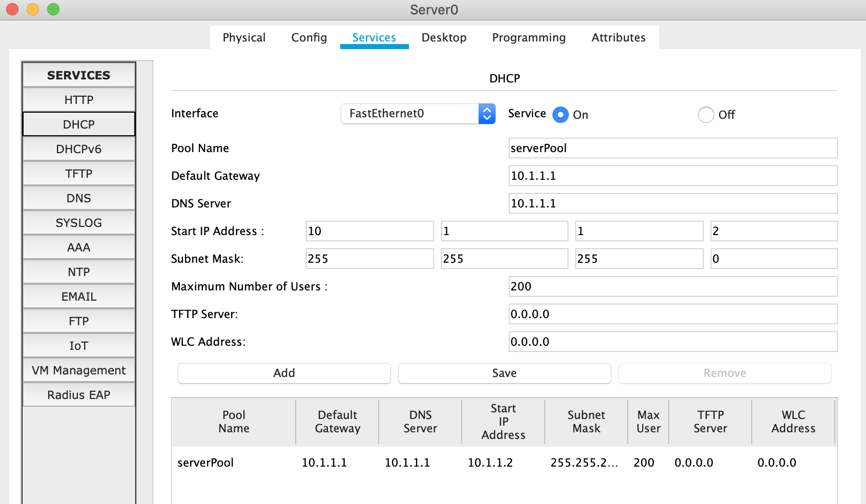866x504 pixels.
Task: Select the Off service radio button
Action: tap(706, 115)
